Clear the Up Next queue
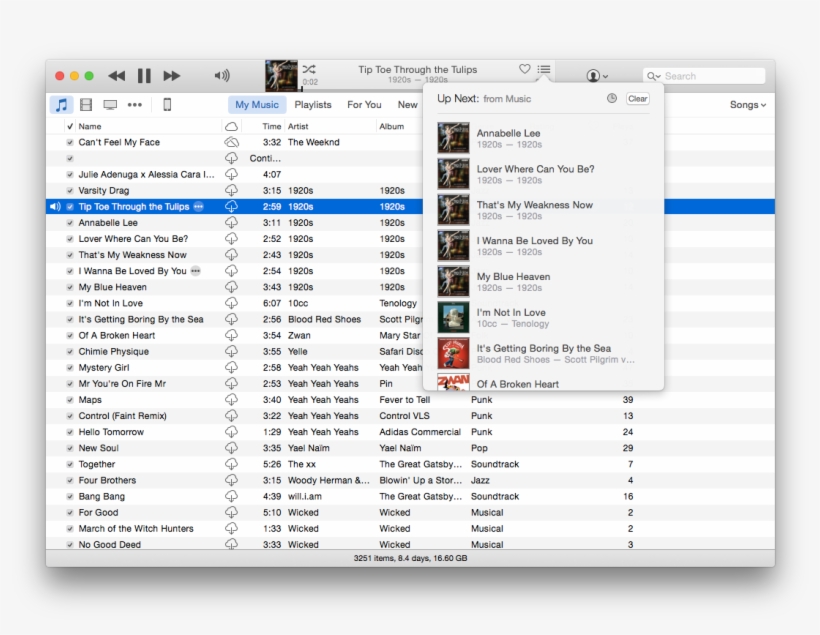Image resolution: width=820 pixels, height=635 pixels. click(x=637, y=98)
